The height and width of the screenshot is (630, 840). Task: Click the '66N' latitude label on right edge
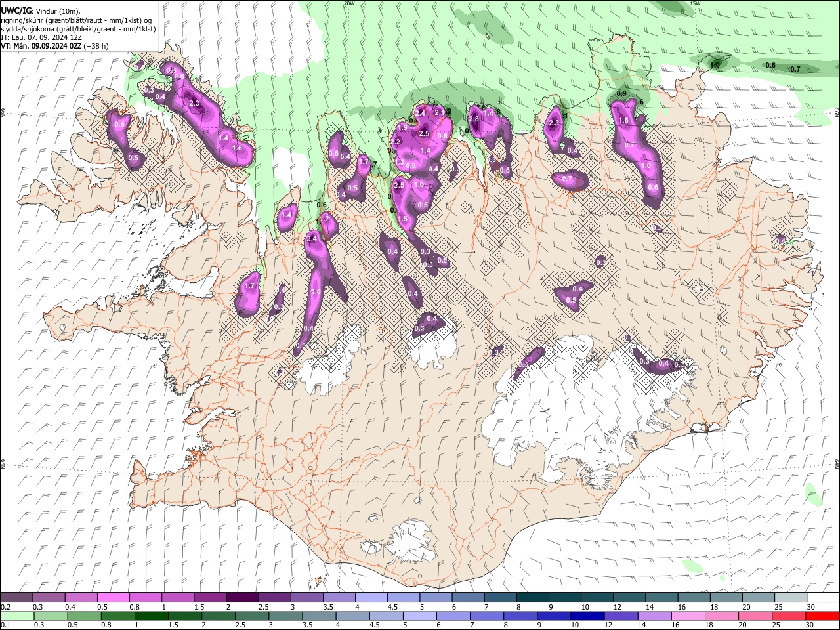(837, 112)
